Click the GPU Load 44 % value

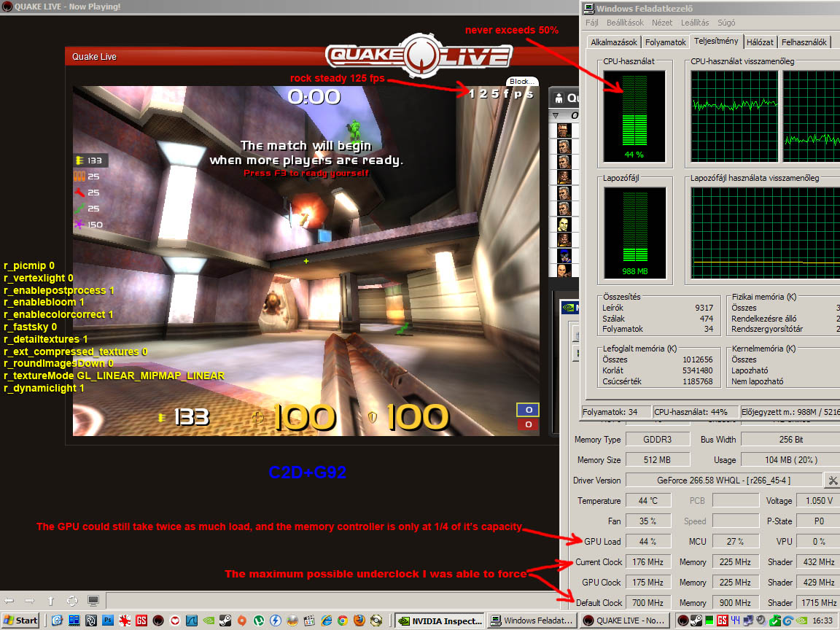[647, 542]
